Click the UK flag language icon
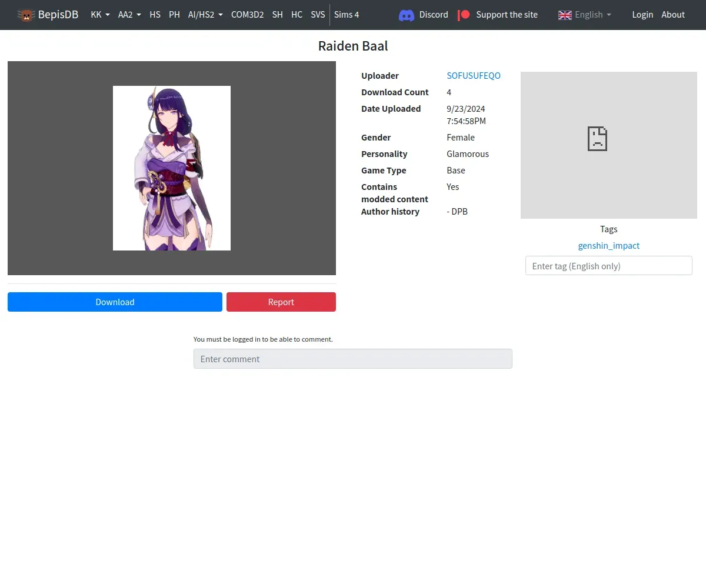Screen dimensions: 706x588 coord(565,15)
